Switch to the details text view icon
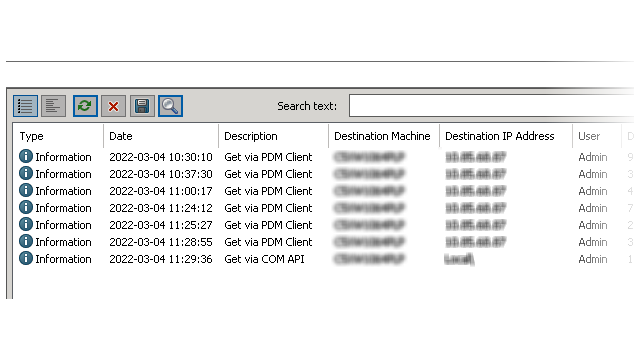This screenshot has width=640, height=360. coord(53,106)
